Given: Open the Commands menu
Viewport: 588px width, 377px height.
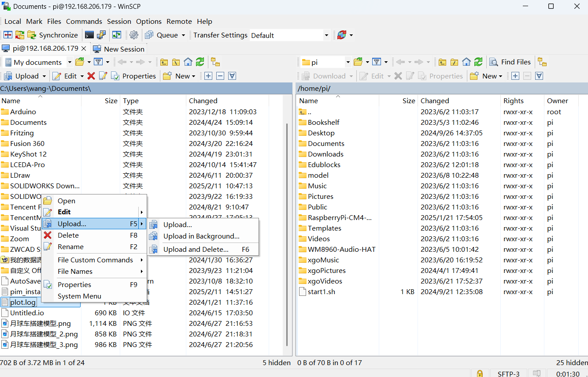Looking at the screenshot, I should (84, 21).
